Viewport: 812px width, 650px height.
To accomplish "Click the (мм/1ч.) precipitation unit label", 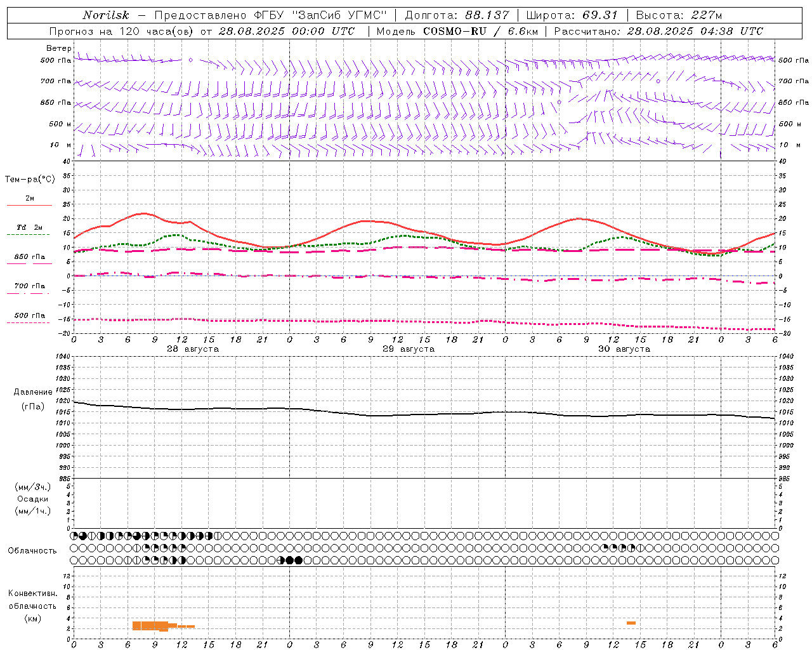I will 33,511.
